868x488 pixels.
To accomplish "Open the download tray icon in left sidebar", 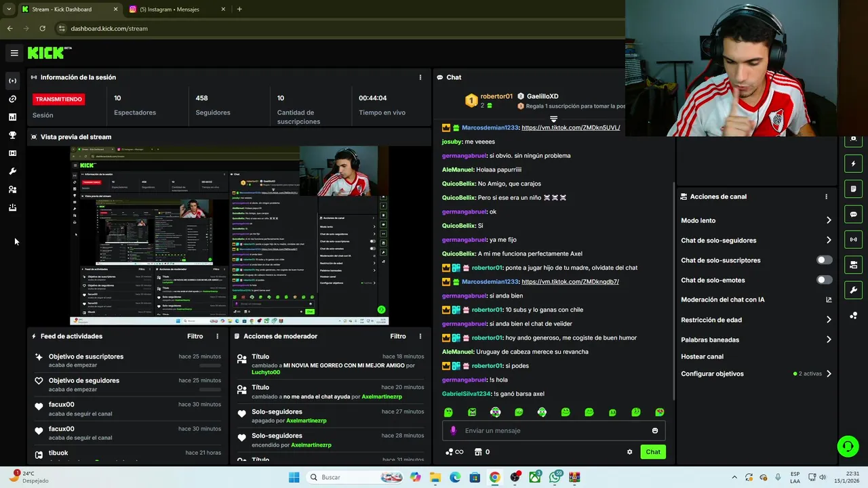I will point(12,207).
